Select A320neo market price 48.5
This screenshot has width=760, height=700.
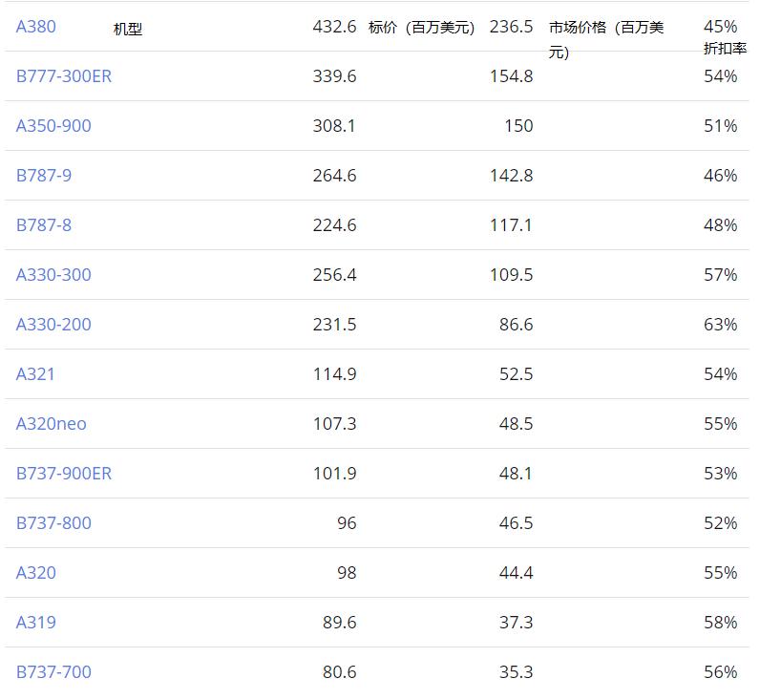[517, 424]
